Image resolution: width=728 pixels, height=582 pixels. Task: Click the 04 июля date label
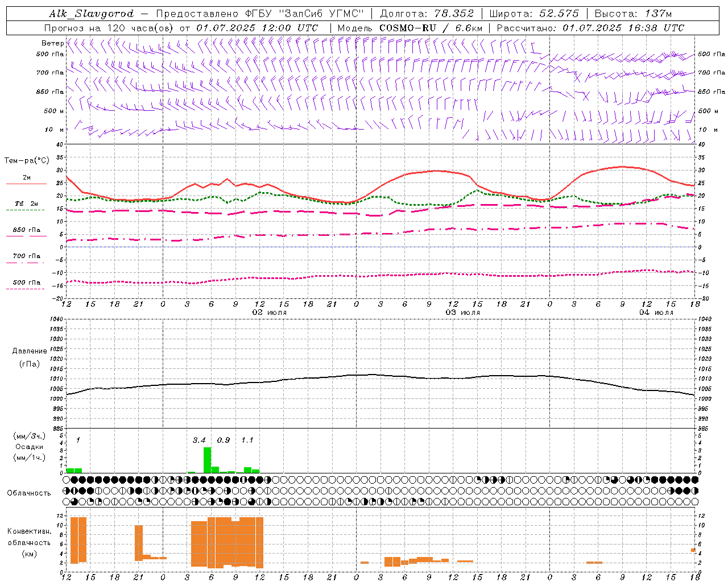tap(656, 313)
